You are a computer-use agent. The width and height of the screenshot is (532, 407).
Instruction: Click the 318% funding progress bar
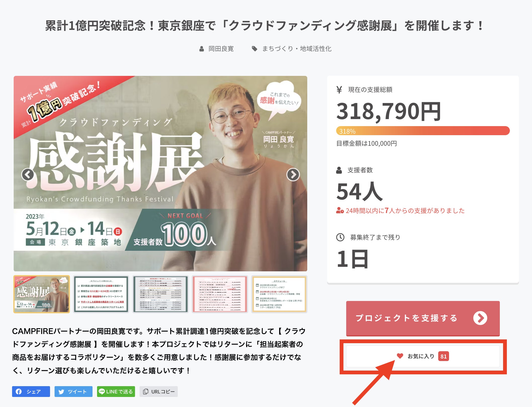coord(423,131)
